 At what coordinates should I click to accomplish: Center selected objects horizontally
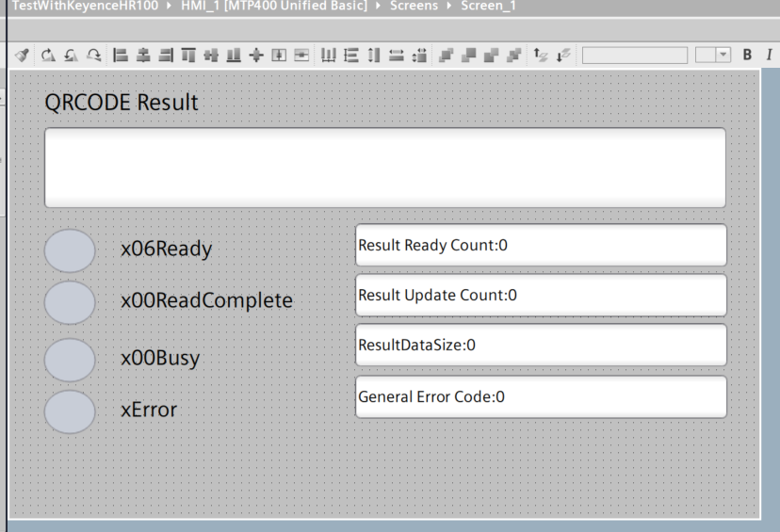143,55
